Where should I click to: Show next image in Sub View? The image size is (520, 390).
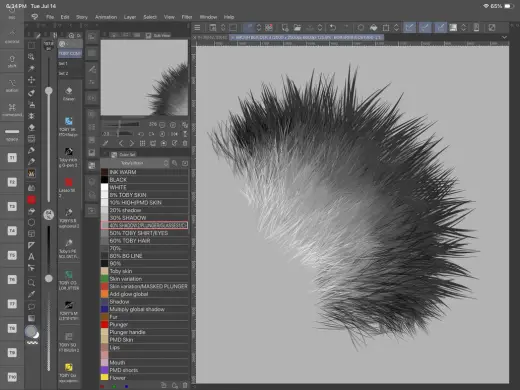pos(131,143)
